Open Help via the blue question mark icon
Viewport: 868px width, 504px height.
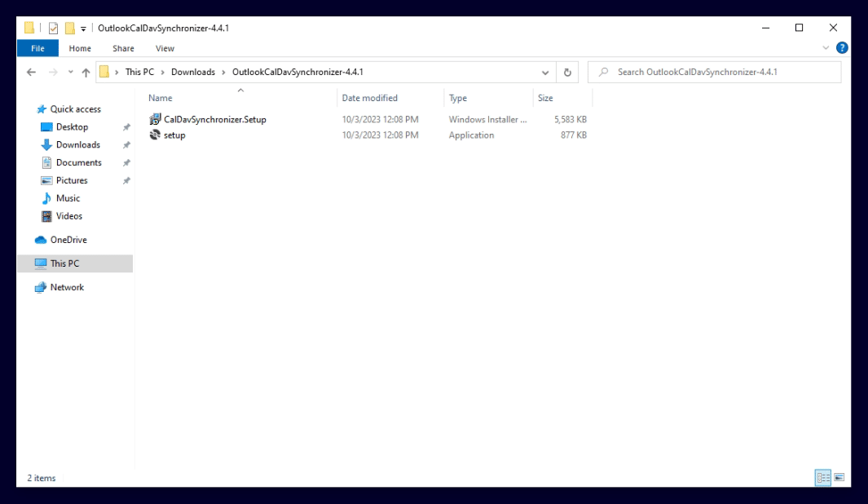tap(843, 47)
